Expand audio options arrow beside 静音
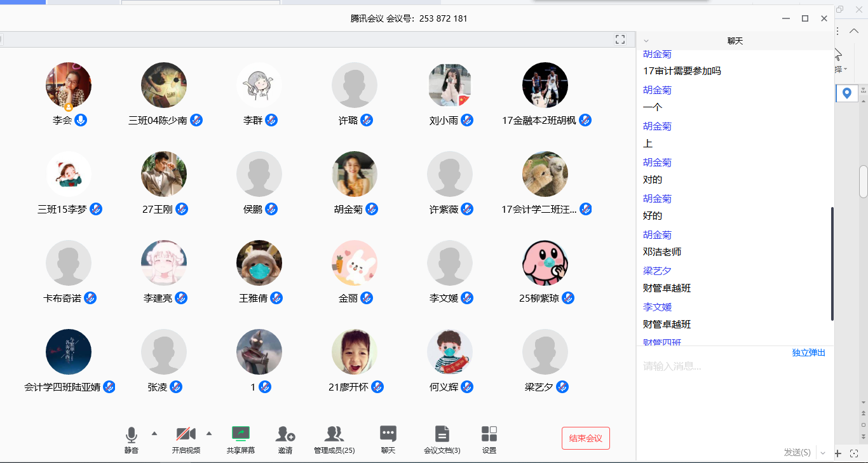 pos(154,434)
